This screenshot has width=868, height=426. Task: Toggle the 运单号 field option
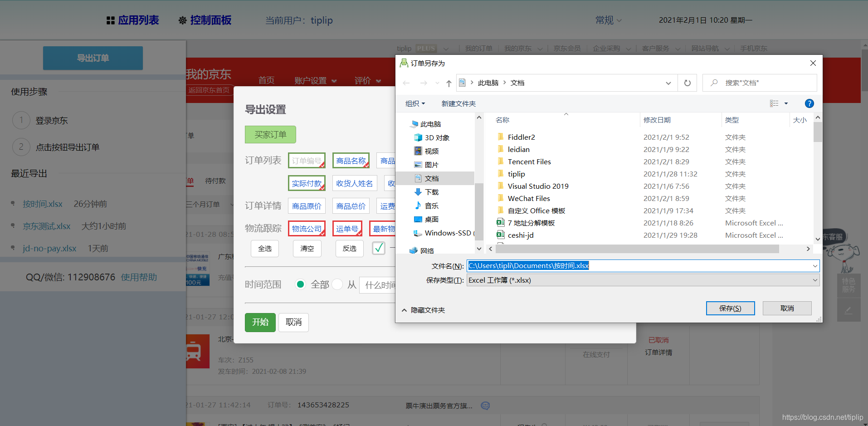(x=347, y=229)
